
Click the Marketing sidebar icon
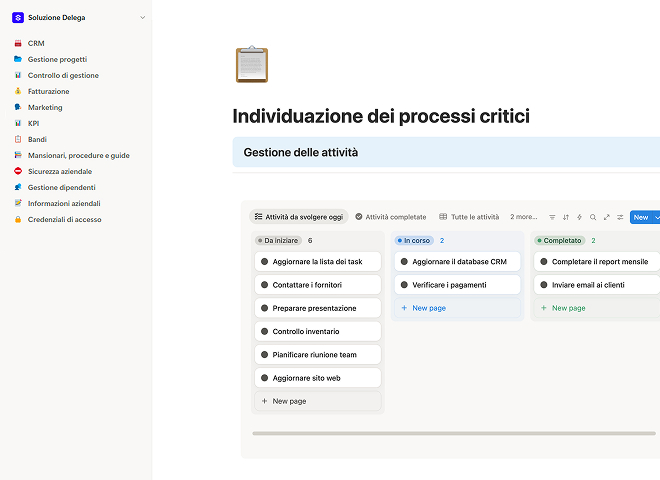[18, 107]
